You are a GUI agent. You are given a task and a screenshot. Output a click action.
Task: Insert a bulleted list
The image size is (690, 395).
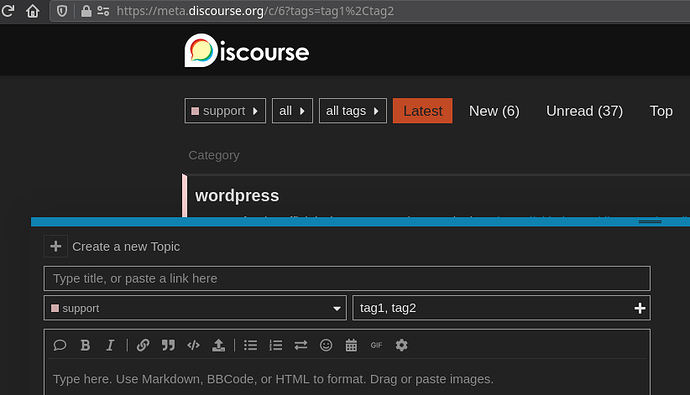(250, 345)
